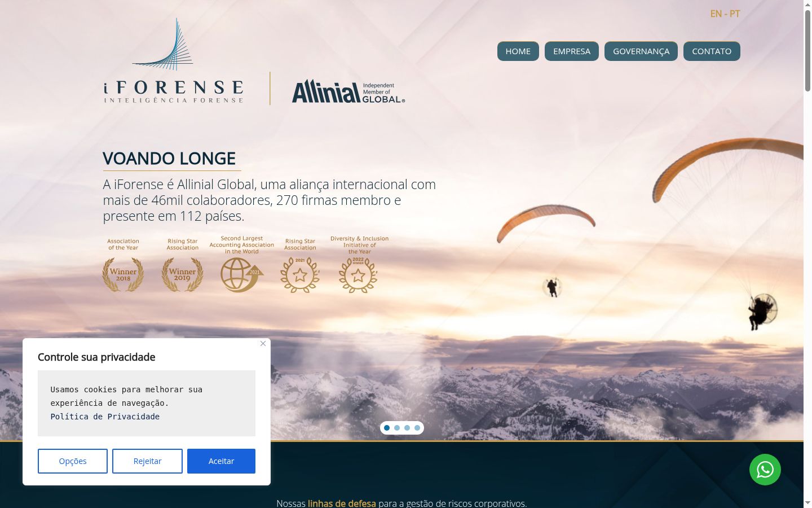Select the fourth carousel slide dot
The height and width of the screenshot is (508, 812).
click(x=417, y=428)
